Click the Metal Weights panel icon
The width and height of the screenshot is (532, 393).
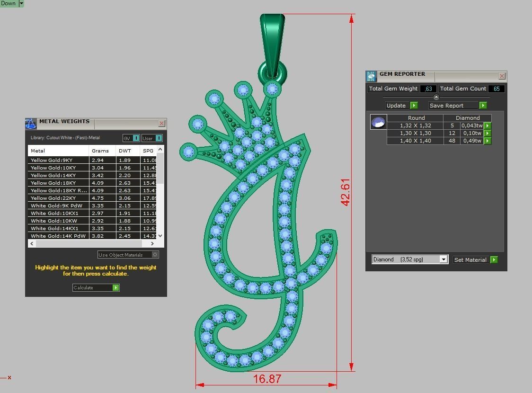click(31, 124)
